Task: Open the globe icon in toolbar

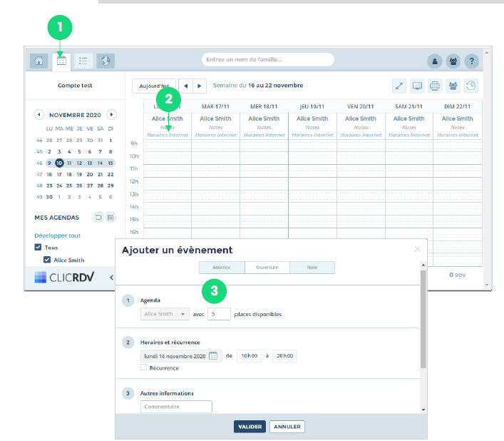Action: click(106, 61)
